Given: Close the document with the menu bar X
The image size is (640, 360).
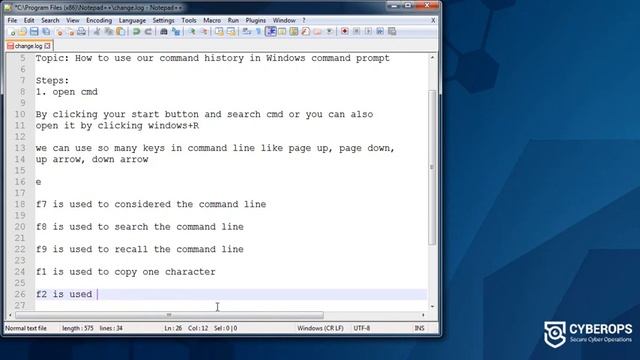Looking at the screenshot, I should click(x=433, y=20).
